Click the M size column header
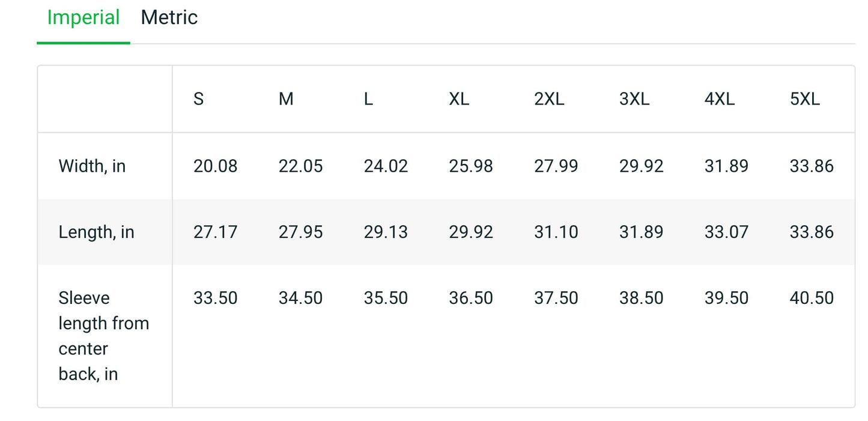This screenshot has height=421, width=868. [286, 99]
